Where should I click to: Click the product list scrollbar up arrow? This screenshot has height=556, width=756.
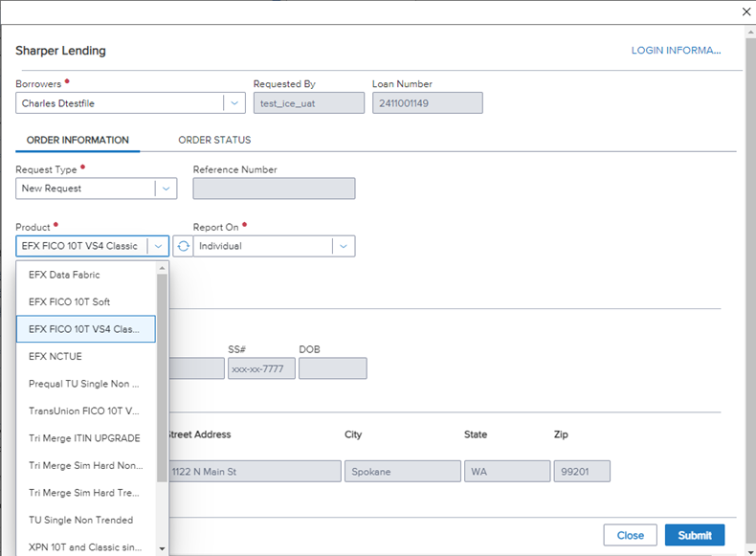tap(162, 268)
